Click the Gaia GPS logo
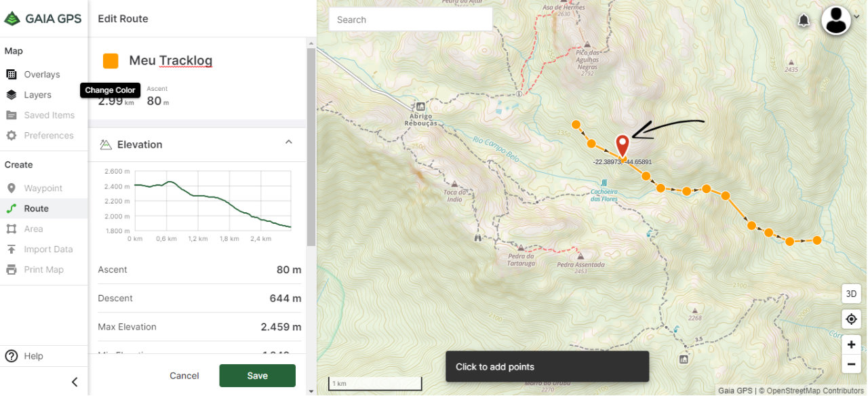Viewport: 868px width, 396px height. pos(43,18)
